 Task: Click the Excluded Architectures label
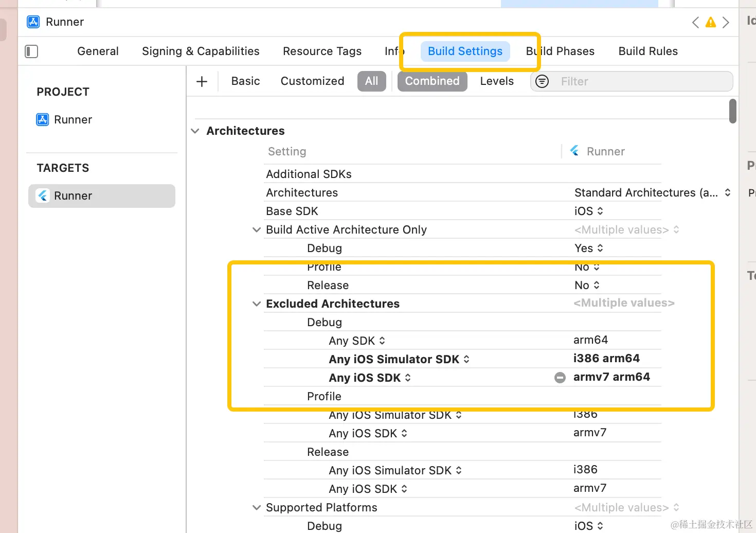tap(333, 304)
